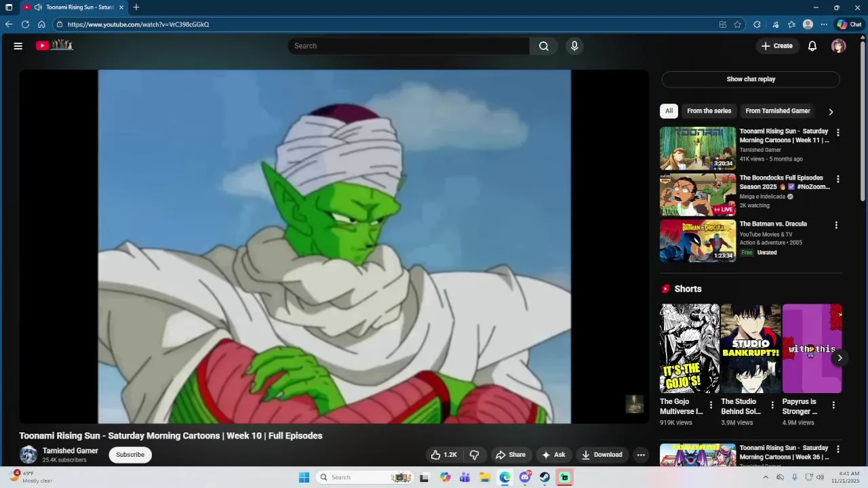Open The Boondocks live stream thumbnail
868x488 pixels.
[698, 195]
